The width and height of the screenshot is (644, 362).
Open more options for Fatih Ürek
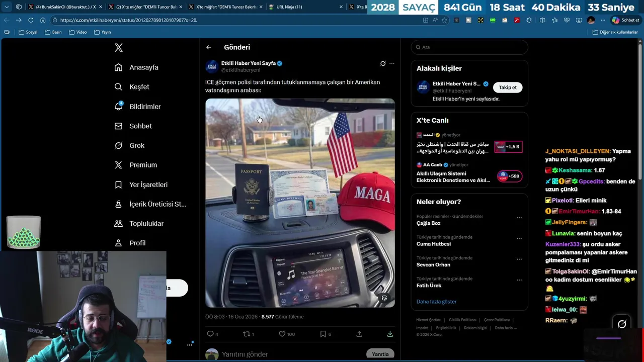pyautogui.click(x=519, y=280)
